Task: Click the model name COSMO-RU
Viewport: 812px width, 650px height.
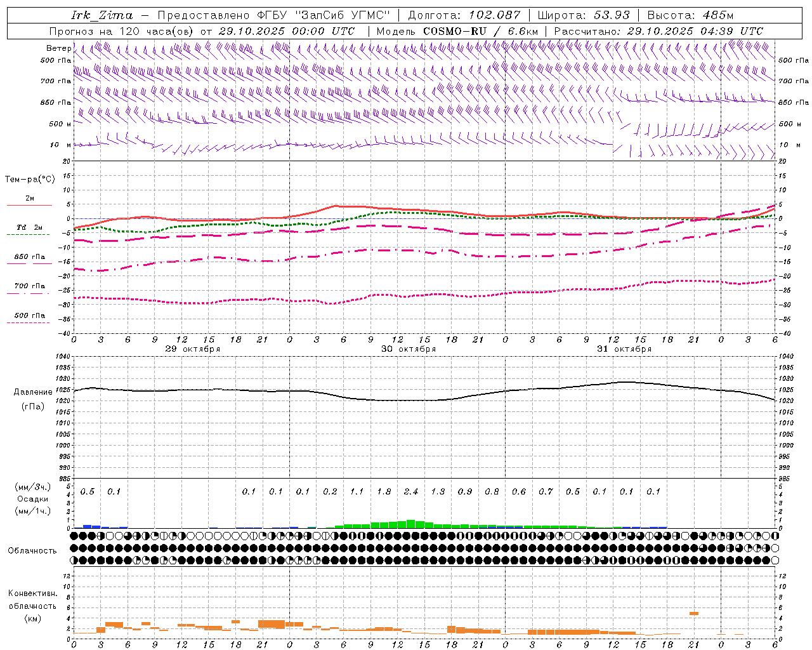Action: 455,31
